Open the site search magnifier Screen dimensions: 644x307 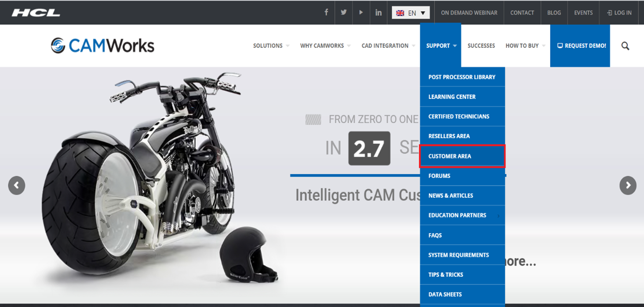pos(625,46)
